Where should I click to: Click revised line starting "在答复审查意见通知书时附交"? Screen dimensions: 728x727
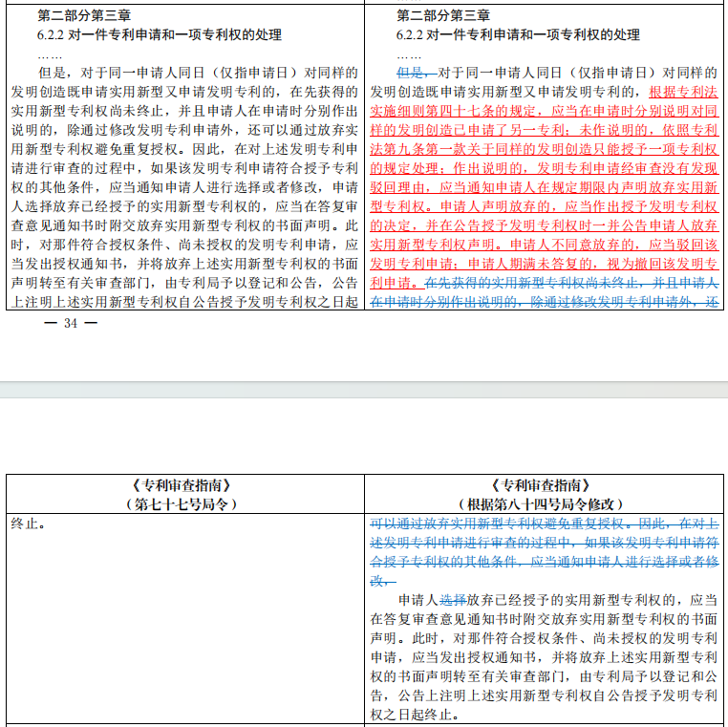pyautogui.click(x=545, y=619)
